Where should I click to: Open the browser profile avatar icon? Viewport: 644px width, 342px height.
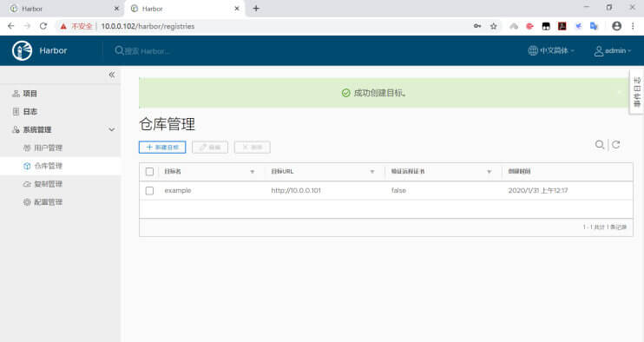point(616,26)
